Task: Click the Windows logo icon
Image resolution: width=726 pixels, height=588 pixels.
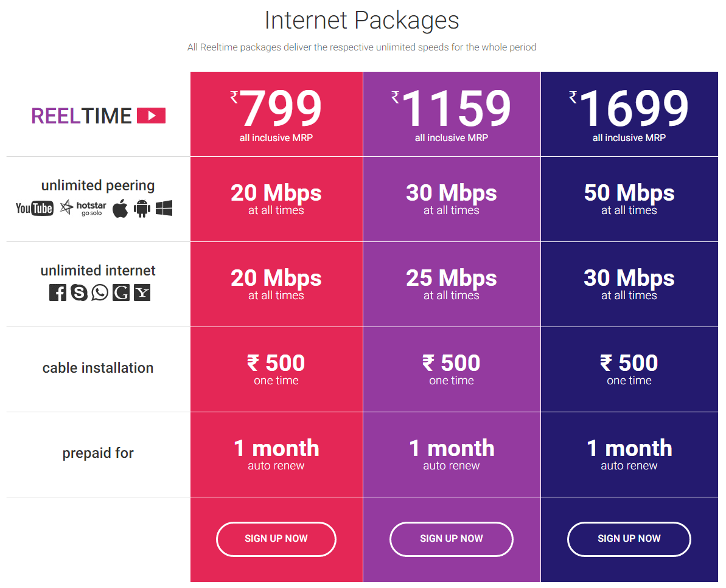Action: click(x=164, y=208)
